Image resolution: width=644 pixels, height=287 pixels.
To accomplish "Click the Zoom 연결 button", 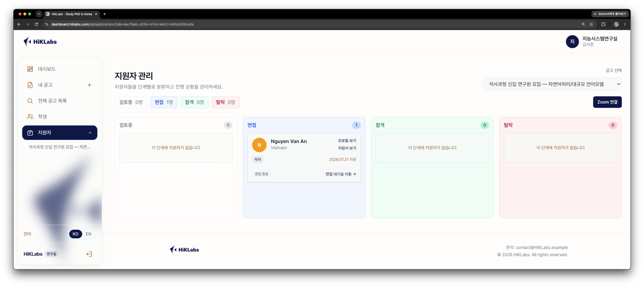I will tap(607, 102).
